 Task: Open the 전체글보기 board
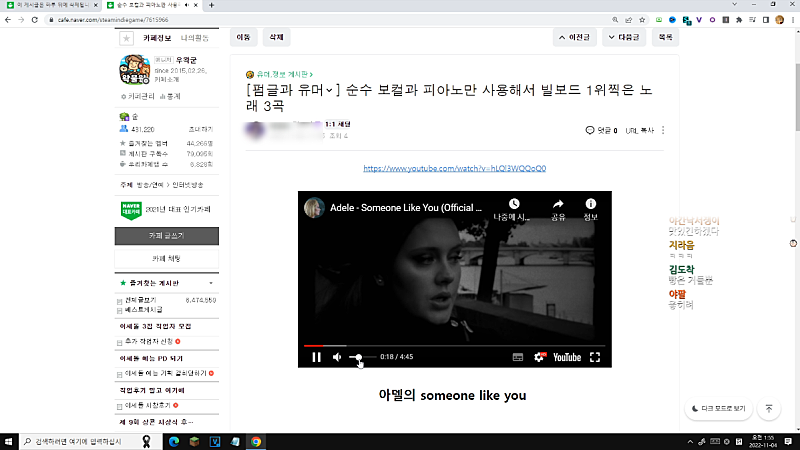click(140, 301)
